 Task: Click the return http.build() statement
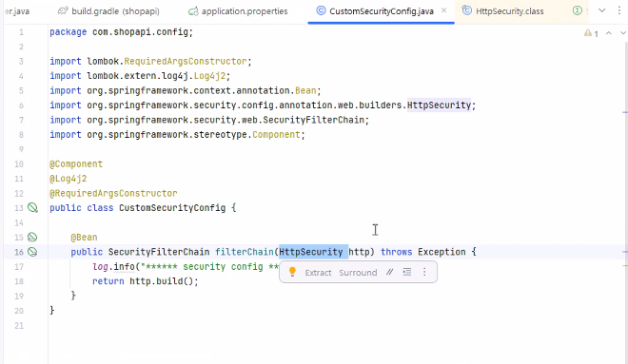click(146, 281)
